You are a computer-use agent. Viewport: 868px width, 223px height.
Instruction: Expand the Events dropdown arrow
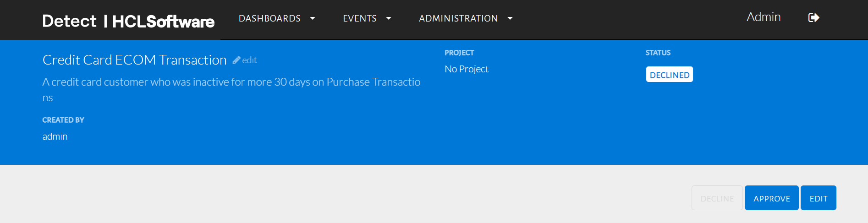389,18
